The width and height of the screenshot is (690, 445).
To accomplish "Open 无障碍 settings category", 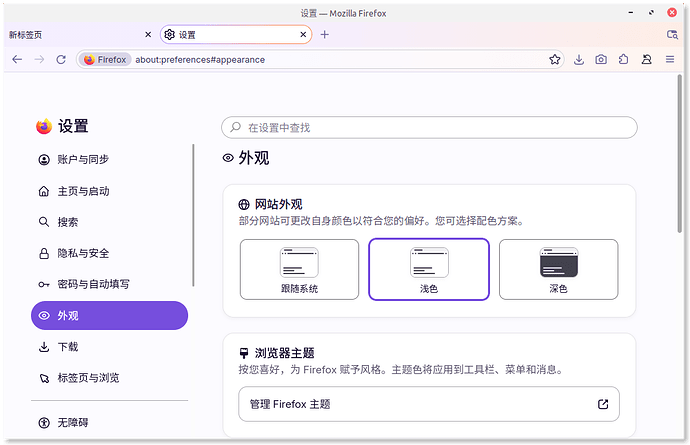I will pos(109,423).
